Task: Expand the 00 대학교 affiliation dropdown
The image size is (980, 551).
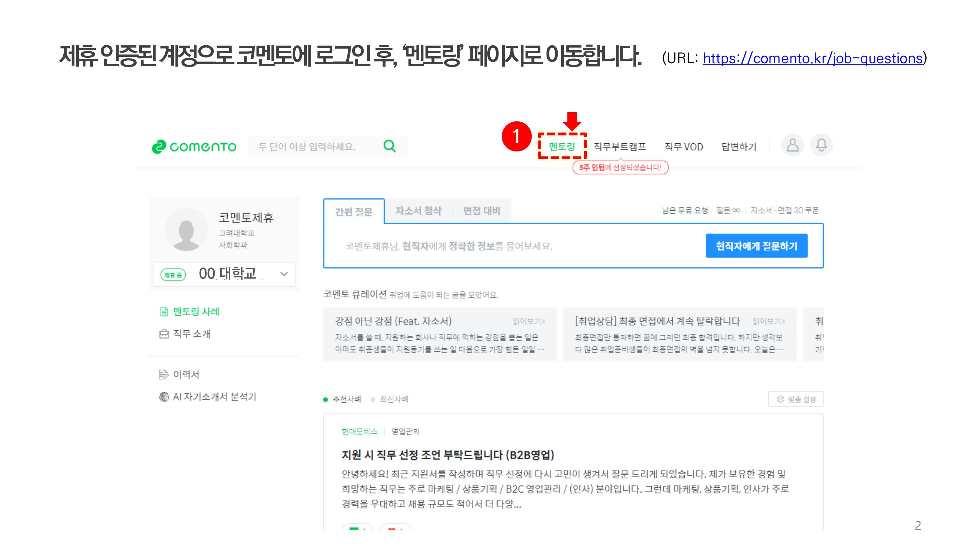Action: [x=284, y=274]
